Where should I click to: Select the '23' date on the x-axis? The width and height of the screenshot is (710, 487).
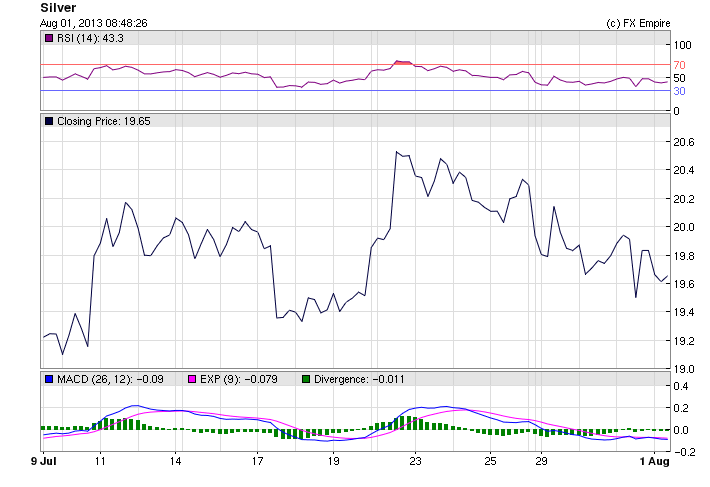(415, 462)
